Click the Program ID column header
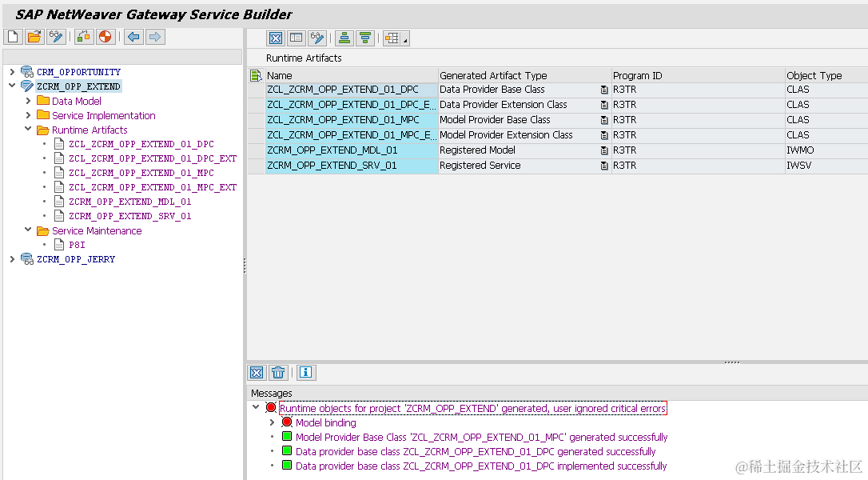This screenshot has height=480, width=868. 698,75
